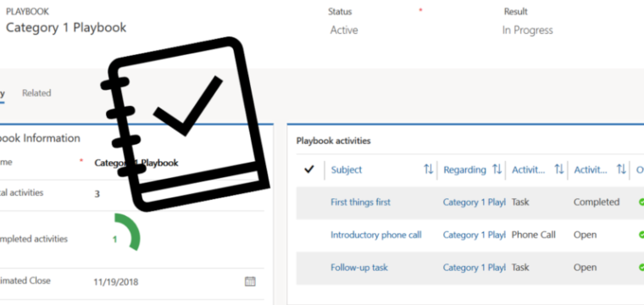This screenshot has width=644, height=305.
Task: Open the Introductory phone call activity link
Action: [375, 235]
